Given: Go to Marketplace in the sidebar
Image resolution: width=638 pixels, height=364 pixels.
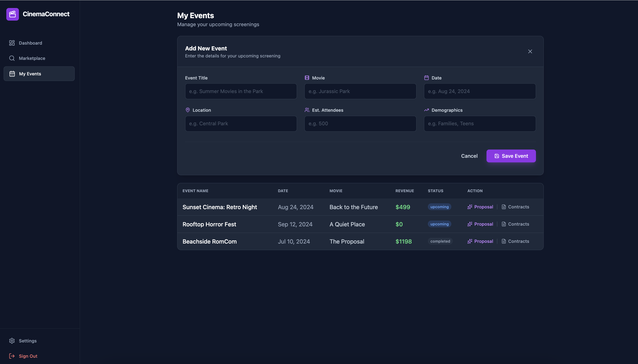Looking at the screenshot, I should click(32, 58).
